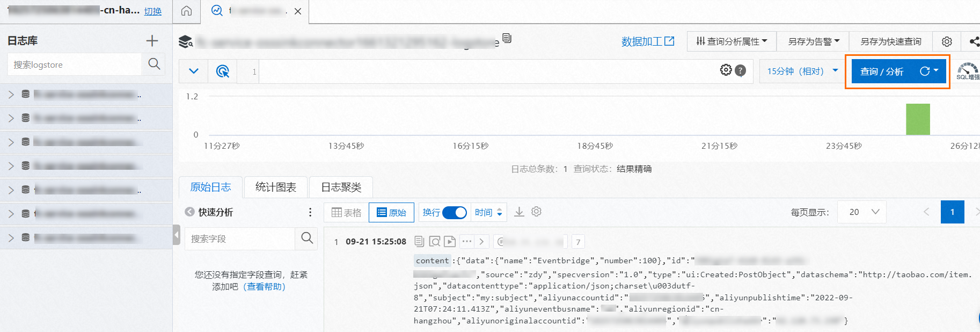Viewport: 980px width, 332px height.
Task: Collapse the 快速分析 panel arrow icon
Action: (189, 212)
